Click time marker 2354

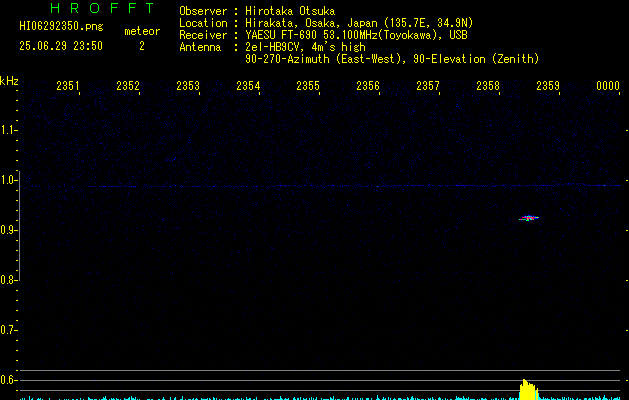[x=248, y=86]
